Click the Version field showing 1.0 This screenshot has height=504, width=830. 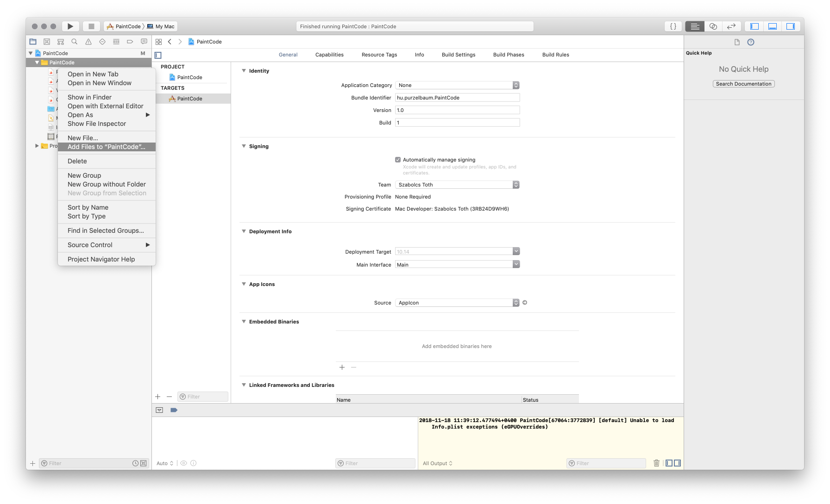tap(458, 110)
